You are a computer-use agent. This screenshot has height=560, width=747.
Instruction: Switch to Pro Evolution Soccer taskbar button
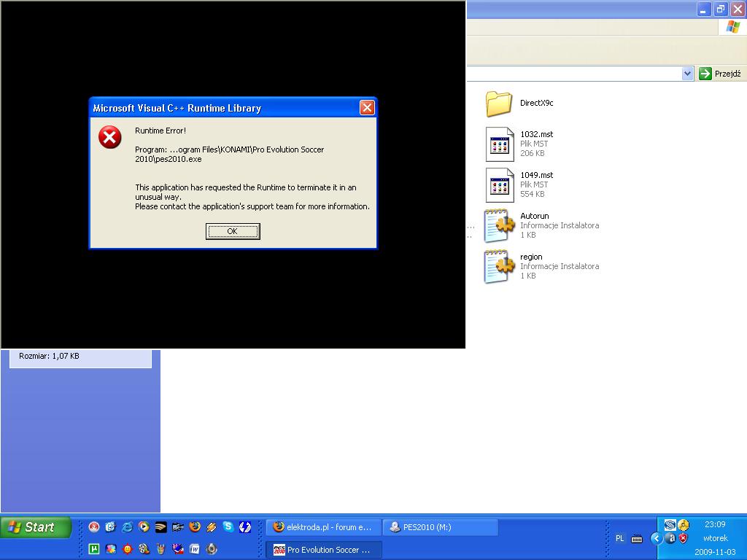click(x=323, y=550)
